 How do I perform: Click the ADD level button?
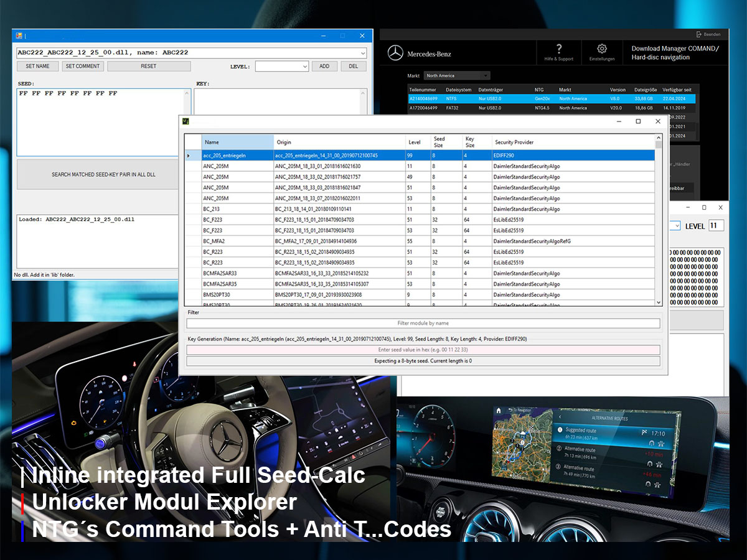(x=324, y=67)
